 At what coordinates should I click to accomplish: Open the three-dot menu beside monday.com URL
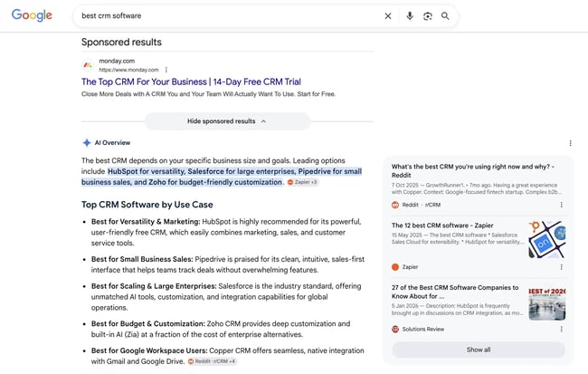click(x=166, y=70)
